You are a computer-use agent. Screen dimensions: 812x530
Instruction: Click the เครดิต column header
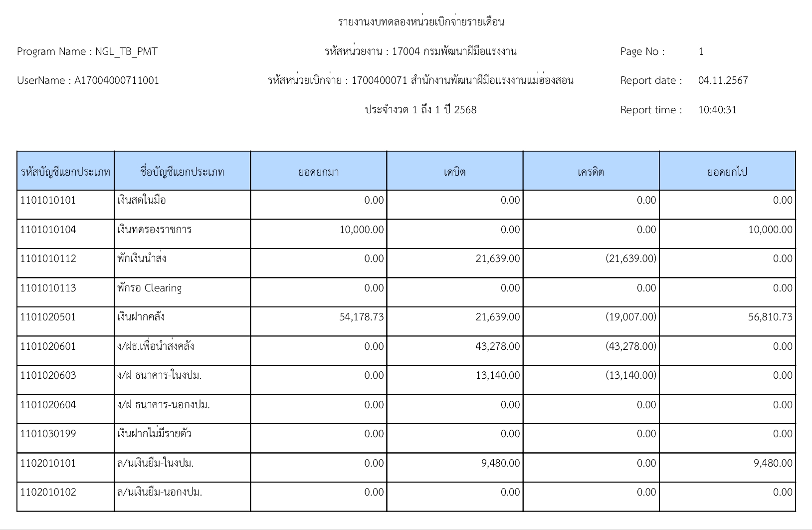click(591, 172)
